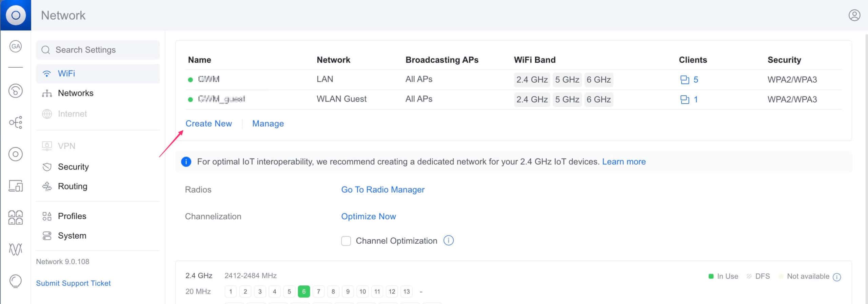Click the green In Use legend swatch
Screen dimensions: 868x304
(x=711, y=276)
